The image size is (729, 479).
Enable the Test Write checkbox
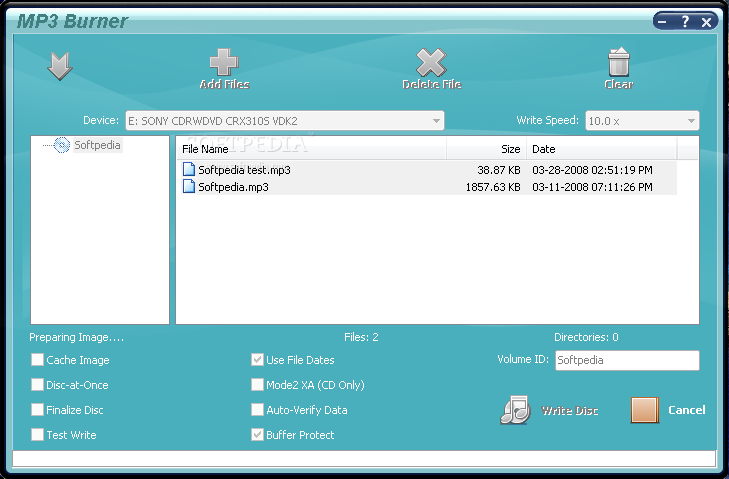pyautogui.click(x=38, y=435)
